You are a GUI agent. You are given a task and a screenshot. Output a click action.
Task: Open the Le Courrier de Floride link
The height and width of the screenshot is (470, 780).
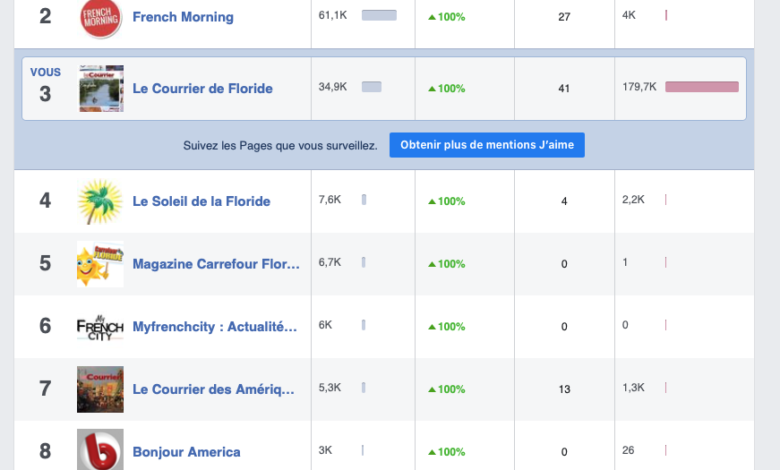pos(202,89)
